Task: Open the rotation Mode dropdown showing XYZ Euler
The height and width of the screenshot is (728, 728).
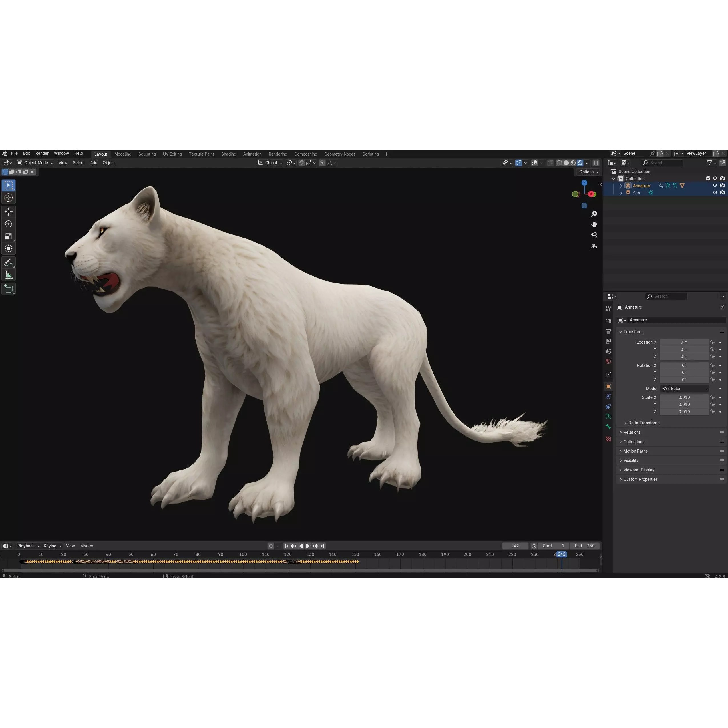Action: click(684, 389)
